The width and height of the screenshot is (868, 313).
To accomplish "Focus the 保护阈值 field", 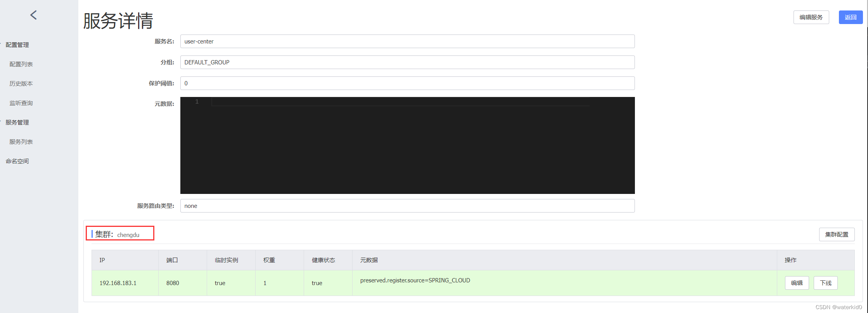I will pyautogui.click(x=407, y=83).
